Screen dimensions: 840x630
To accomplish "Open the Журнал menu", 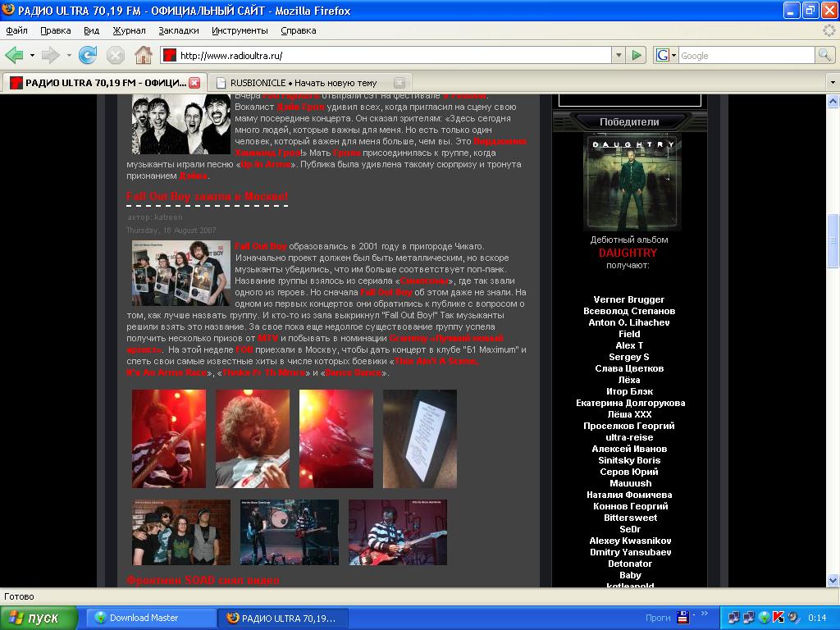I will (x=129, y=30).
